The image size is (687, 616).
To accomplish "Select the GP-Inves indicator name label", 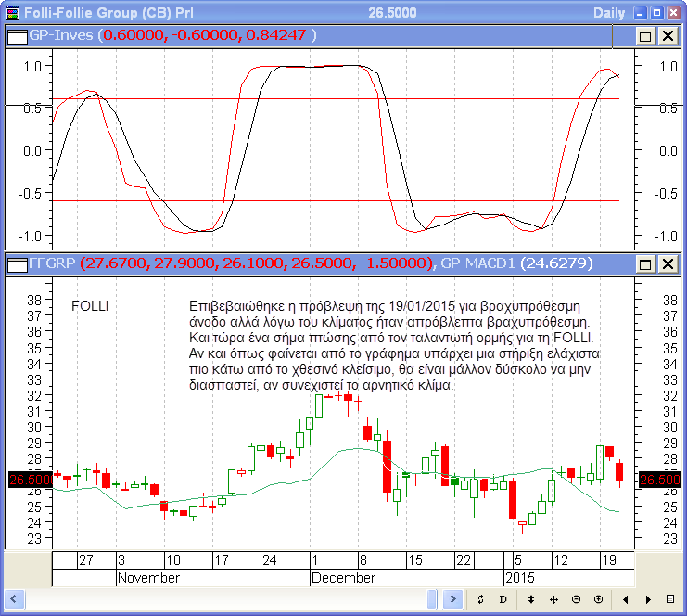I will [61, 35].
